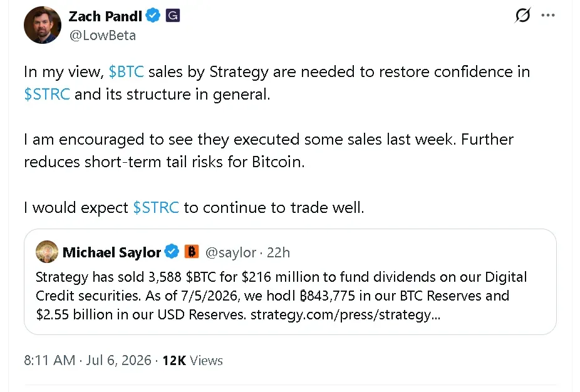The width and height of the screenshot is (580, 392).
Task: Click the $BTC cashtag in the first sentence
Action: click(x=126, y=71)
